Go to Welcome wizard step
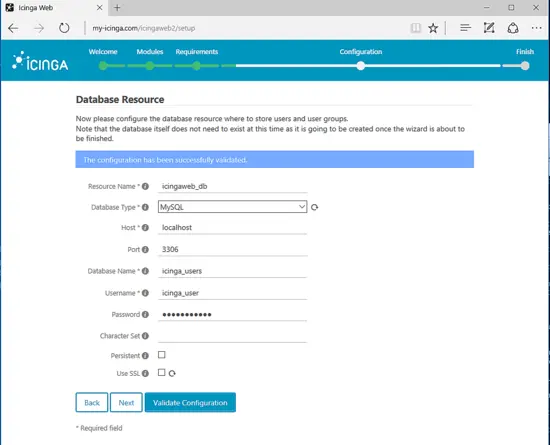Viewport: 550px width, 445px height. point(103,52)
